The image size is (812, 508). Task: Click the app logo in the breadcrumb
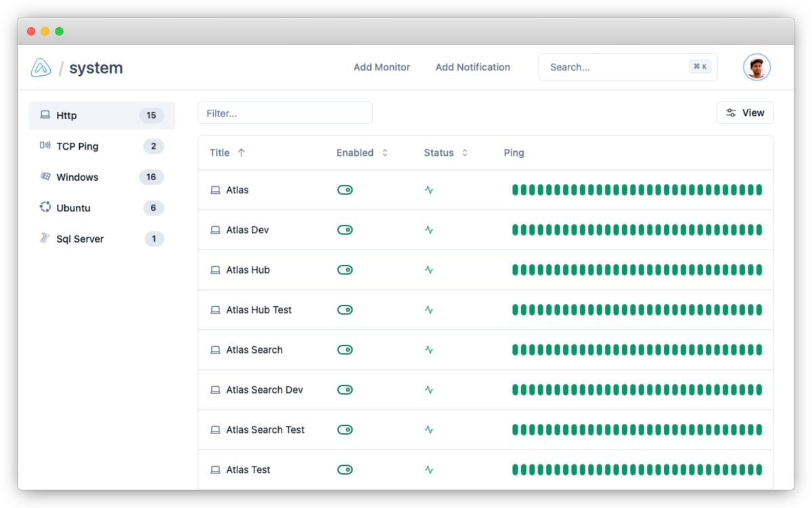click(x=41, y=67)
